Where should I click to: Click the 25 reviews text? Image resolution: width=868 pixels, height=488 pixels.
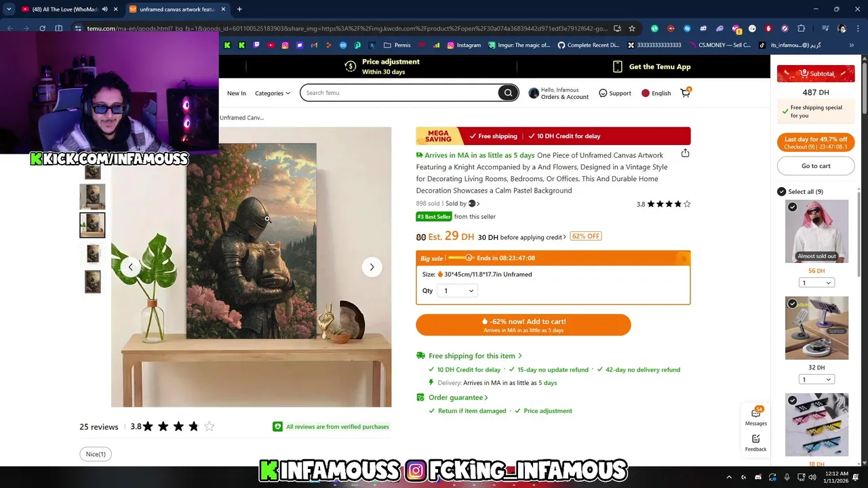coord(99,427)
